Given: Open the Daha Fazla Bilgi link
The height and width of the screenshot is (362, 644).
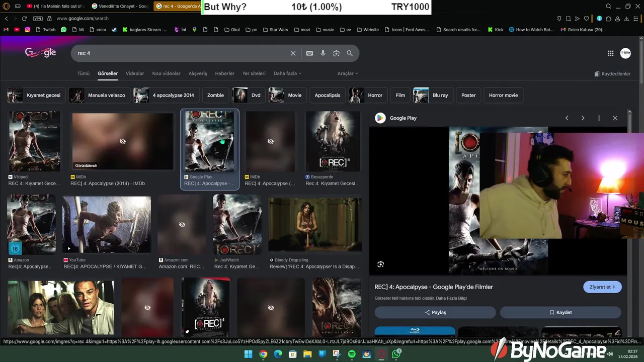Looking at the screenshot, I should click(x=451, y=298).
